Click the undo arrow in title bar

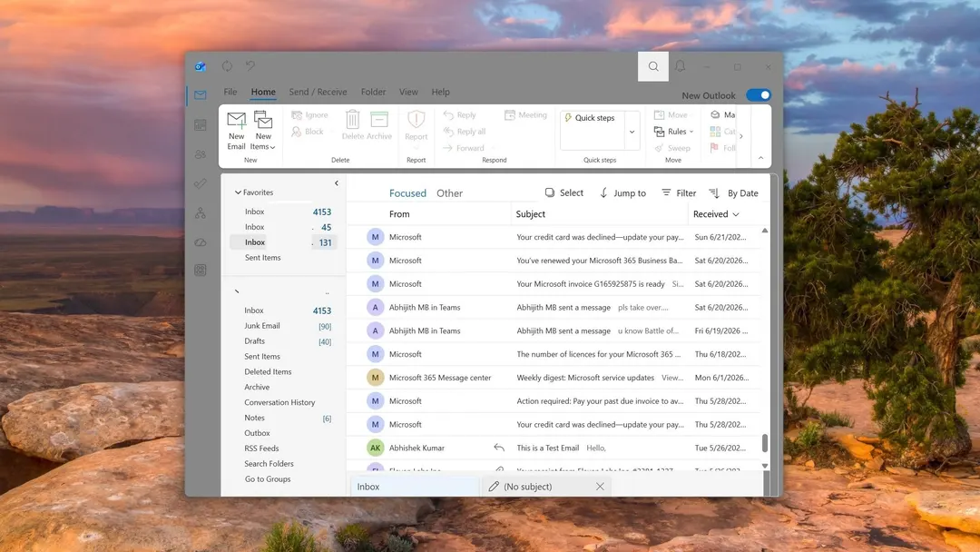coord(250,65)
